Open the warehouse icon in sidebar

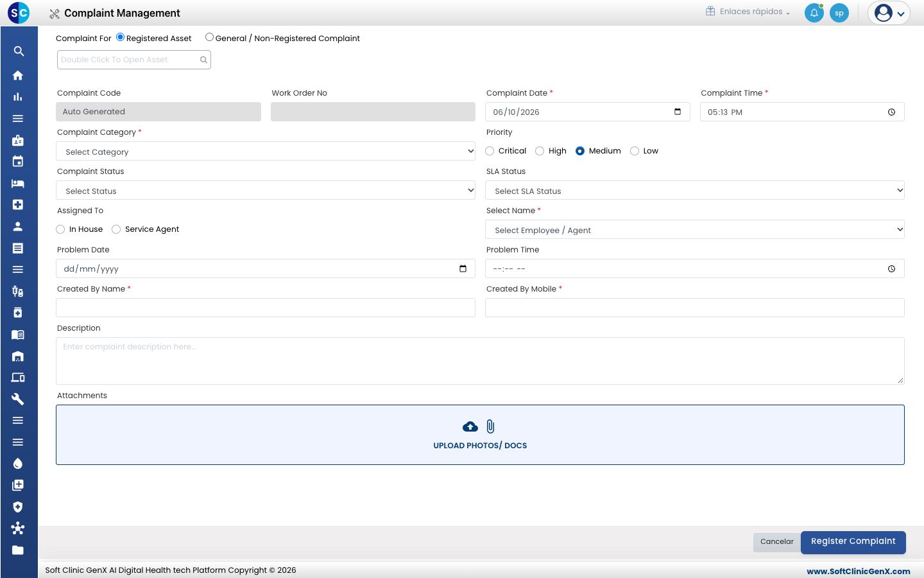click(x=18, y=356)
